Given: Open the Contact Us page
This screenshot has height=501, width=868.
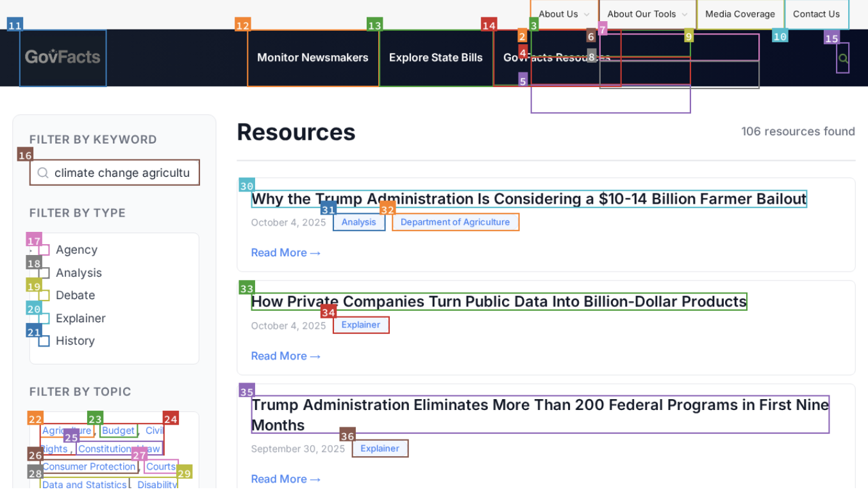Looking at the screenshot, I should click(817, 13).
